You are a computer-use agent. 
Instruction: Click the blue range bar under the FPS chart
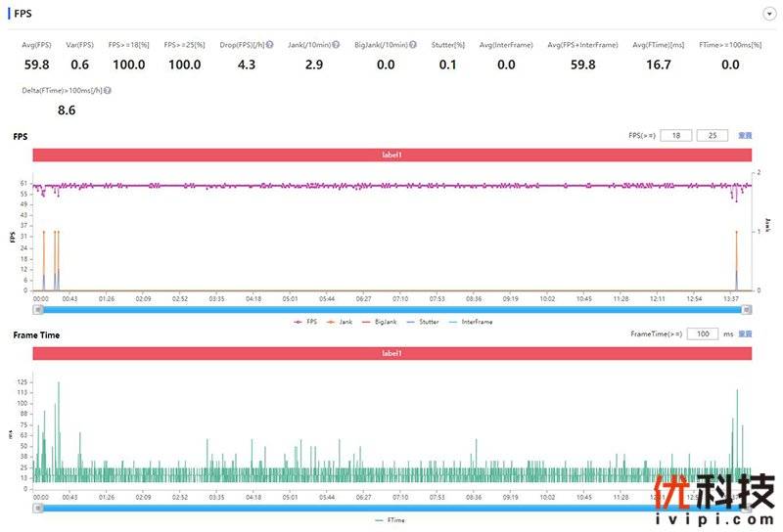392,310
